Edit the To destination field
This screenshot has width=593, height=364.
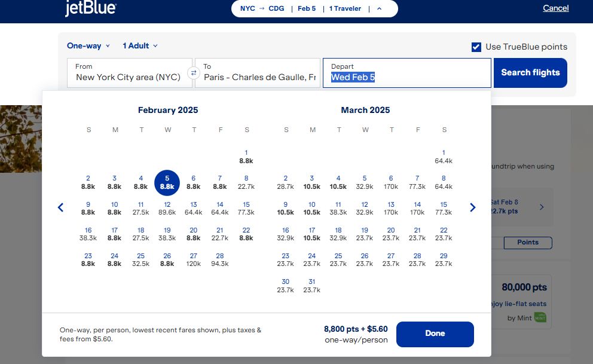click(x=259, y=73)
